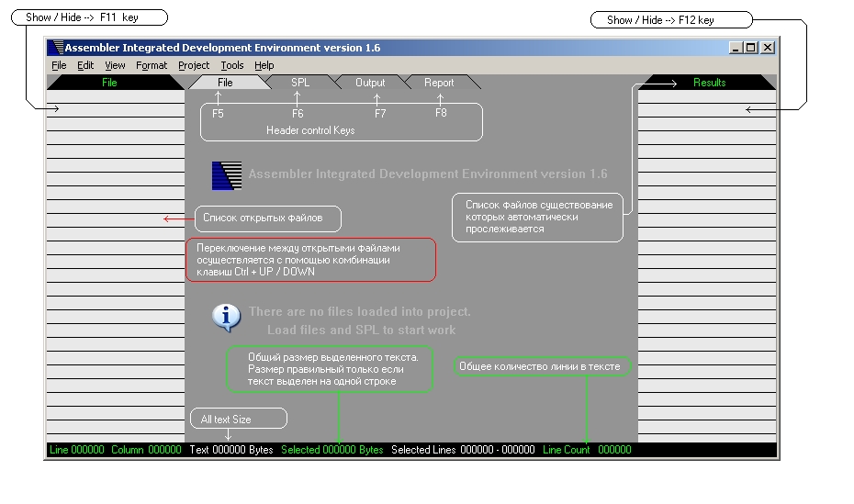Screen dimensions: 854x504
Task: Open the Project menu
Action: [194, 66]
